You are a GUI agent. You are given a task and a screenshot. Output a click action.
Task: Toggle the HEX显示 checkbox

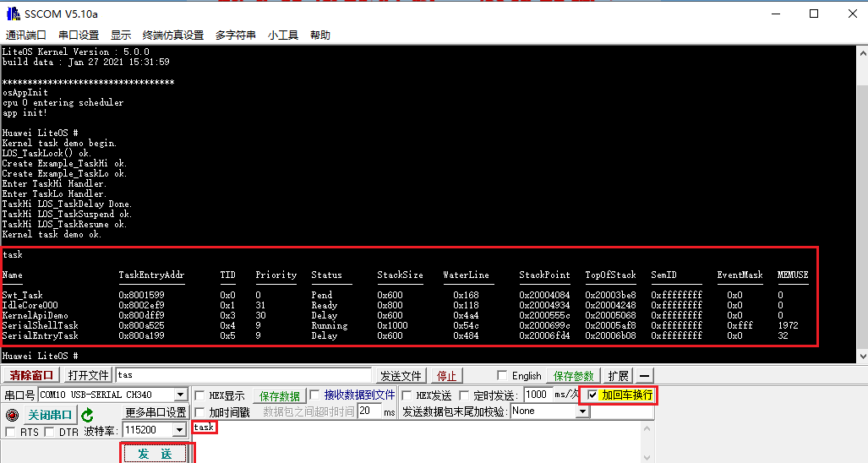click(x=199, y=395)
